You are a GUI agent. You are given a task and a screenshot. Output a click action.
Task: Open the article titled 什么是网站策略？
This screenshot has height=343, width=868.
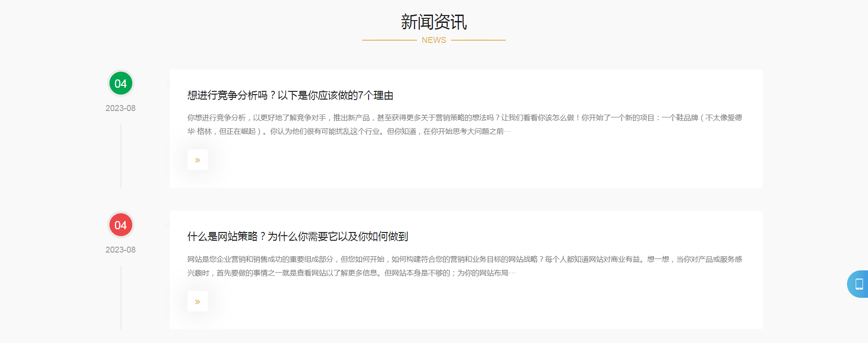(x=297, y=237)
